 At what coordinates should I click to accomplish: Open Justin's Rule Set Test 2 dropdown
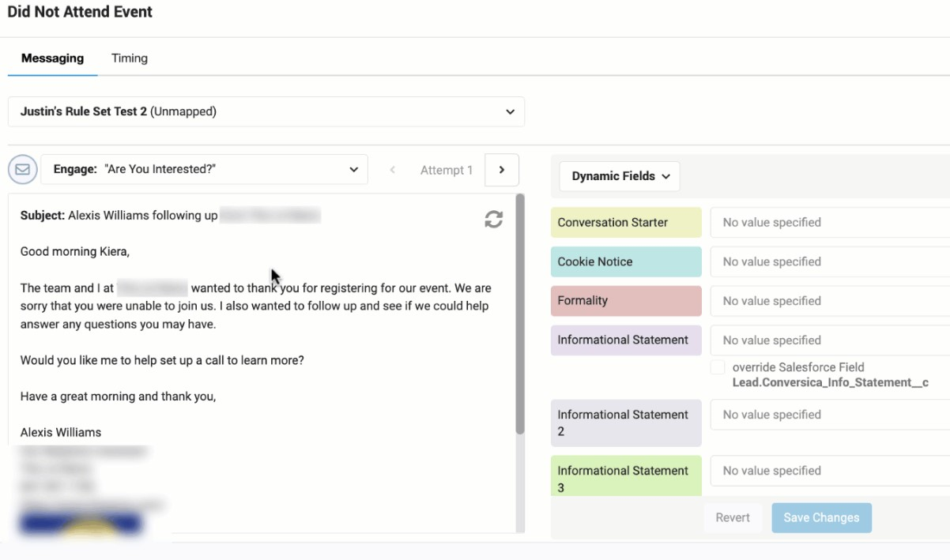[x=266, y=111]
